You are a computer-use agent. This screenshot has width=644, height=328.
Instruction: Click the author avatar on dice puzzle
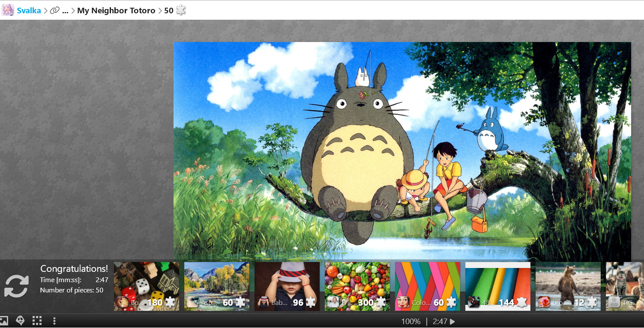(123, 302)
